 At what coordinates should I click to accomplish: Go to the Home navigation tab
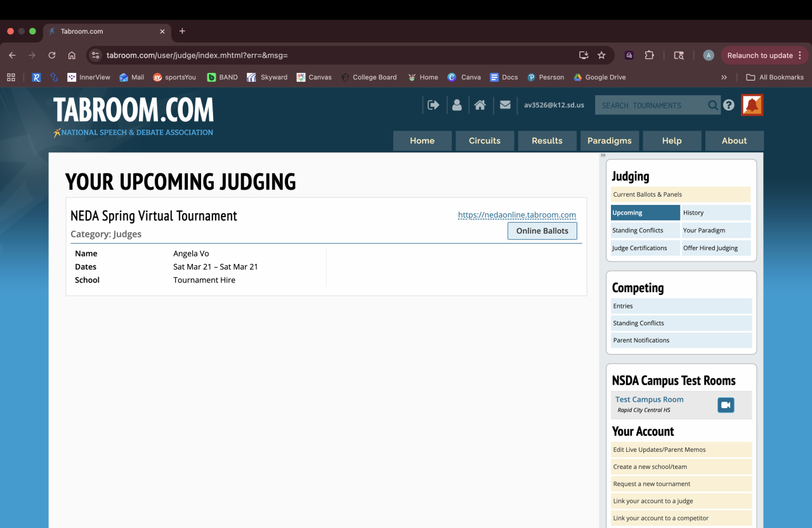tap(422, 141)
